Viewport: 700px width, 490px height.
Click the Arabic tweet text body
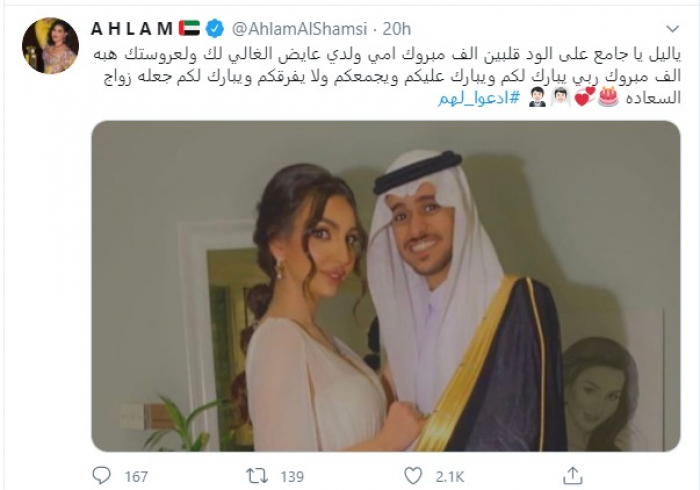[x=387, y=76]
